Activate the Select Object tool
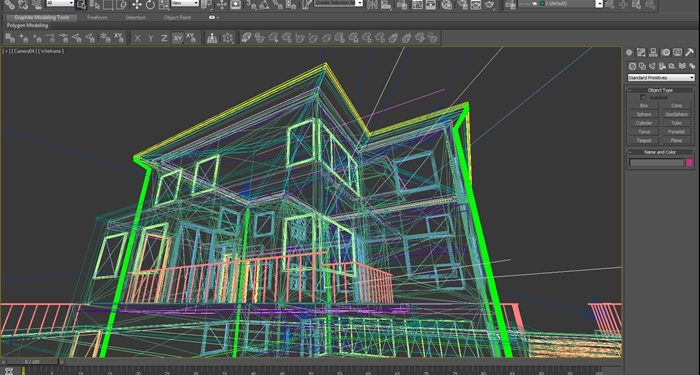700x375 pixels. [81, 4]
